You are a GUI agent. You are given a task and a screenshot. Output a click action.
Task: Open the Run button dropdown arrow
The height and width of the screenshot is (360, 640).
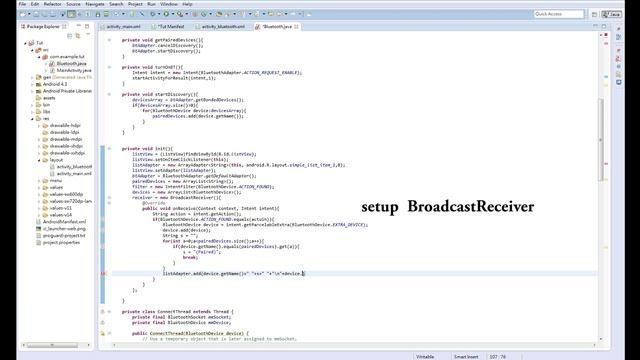(x=172, y=14)
